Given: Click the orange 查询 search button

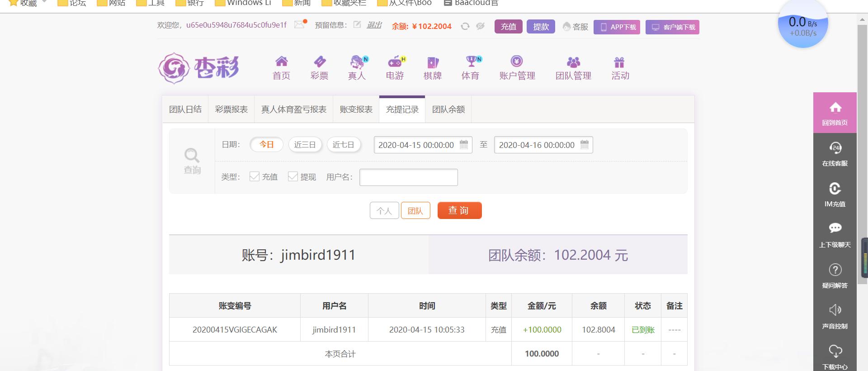Looking at the screenshot, I should click(459, 210).
